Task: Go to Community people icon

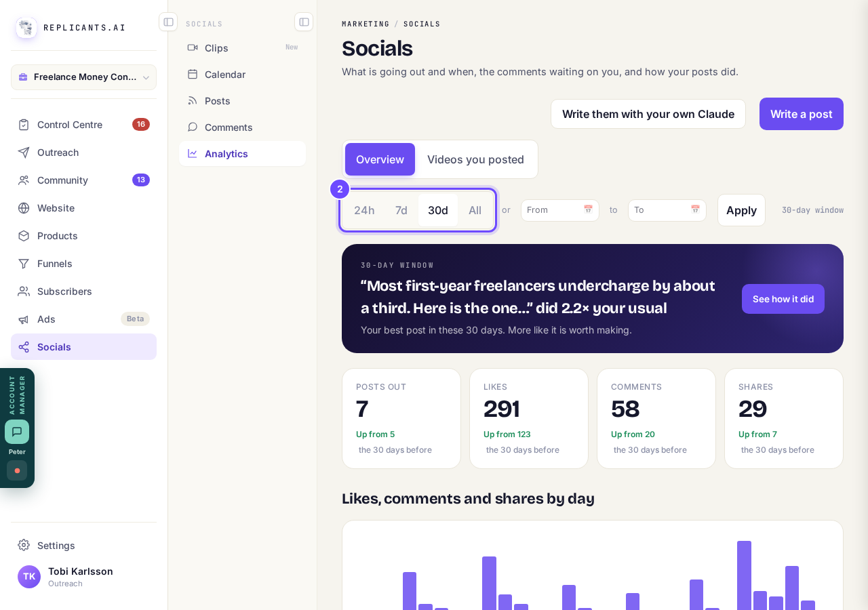Action: click(x=24, y=180)
